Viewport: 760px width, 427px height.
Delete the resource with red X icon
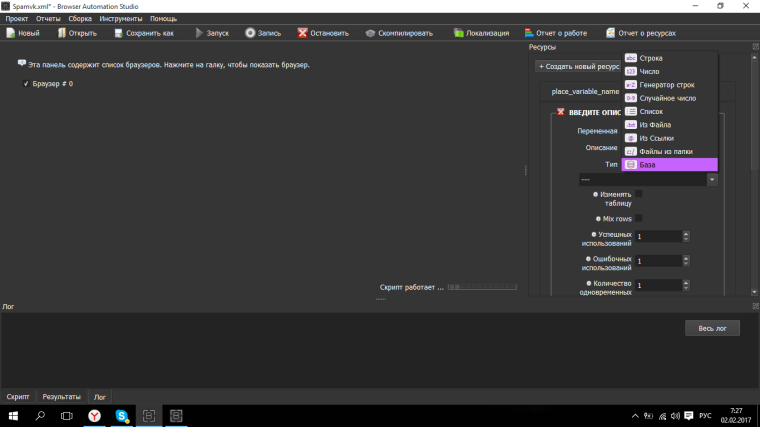click(x=561, y=112)
